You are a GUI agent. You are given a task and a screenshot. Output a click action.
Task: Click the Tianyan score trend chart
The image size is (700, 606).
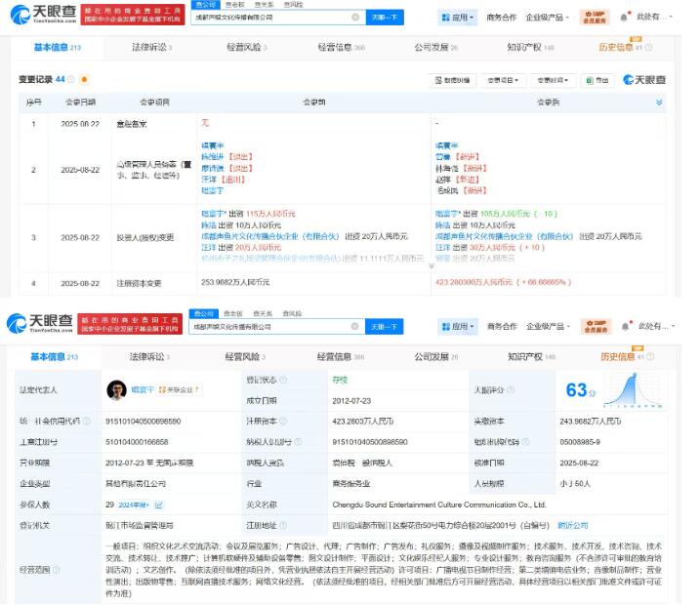(629, 389)
